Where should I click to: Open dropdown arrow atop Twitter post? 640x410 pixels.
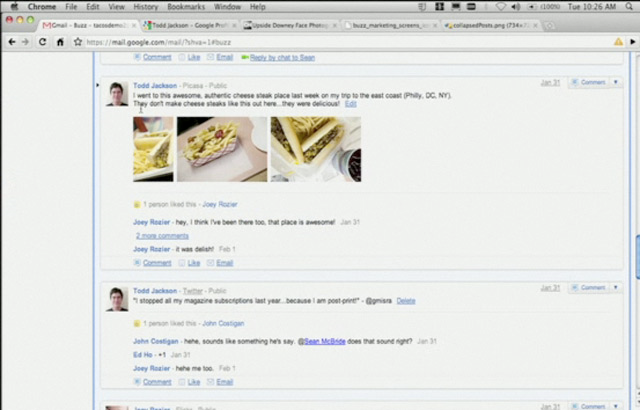click(x=616, y=288)
